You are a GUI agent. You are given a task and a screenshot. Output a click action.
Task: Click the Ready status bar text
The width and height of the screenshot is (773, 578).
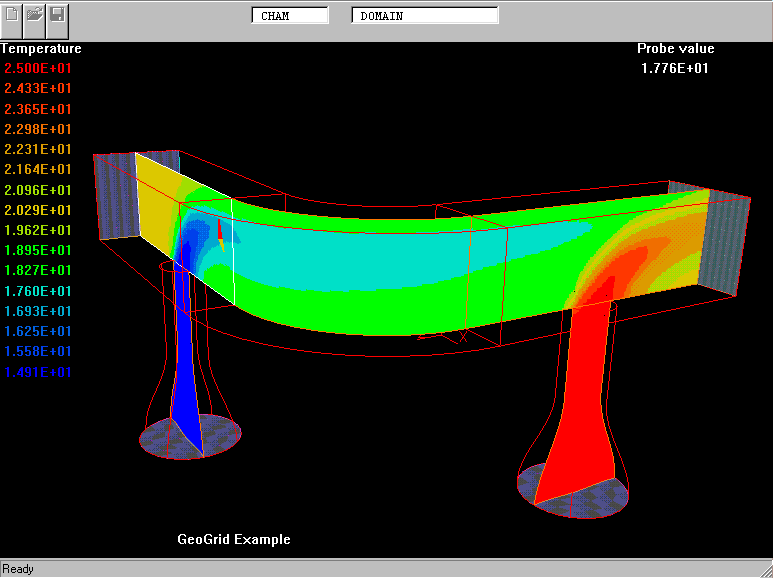point(18,569)
